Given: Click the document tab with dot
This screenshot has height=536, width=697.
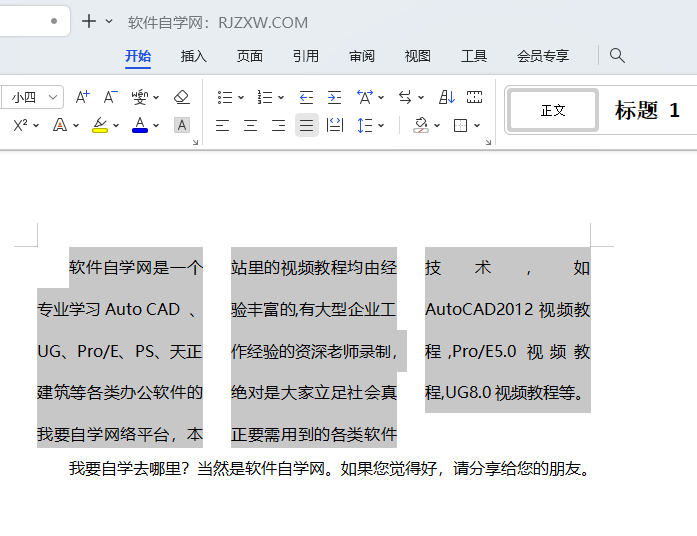Looking at the screenshot, I should pos(35,21).
